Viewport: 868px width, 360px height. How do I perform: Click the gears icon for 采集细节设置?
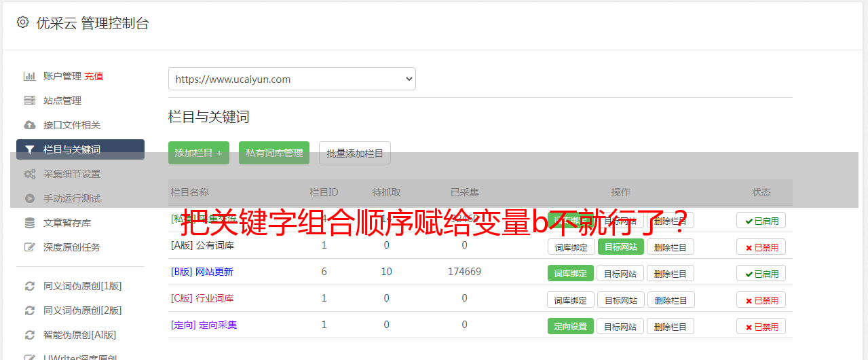point(29,174)
